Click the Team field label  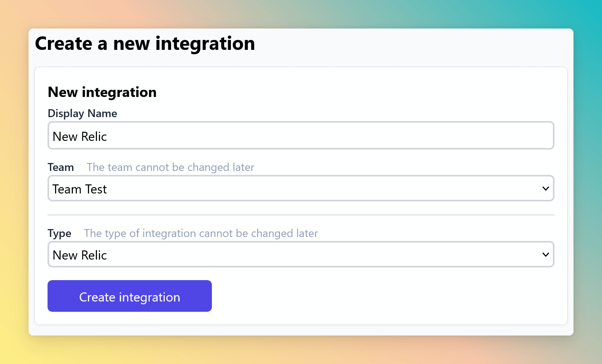(61, 167)
